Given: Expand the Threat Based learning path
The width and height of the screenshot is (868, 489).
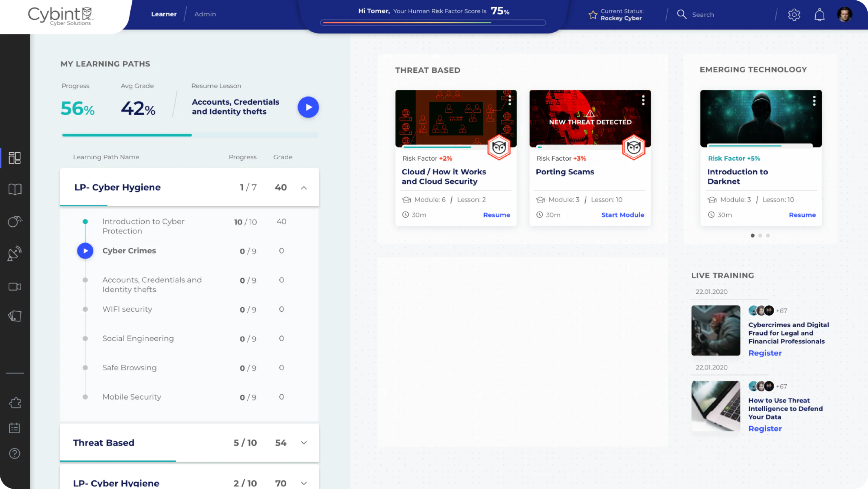Looking at the screenshot, I should [303, 443].
